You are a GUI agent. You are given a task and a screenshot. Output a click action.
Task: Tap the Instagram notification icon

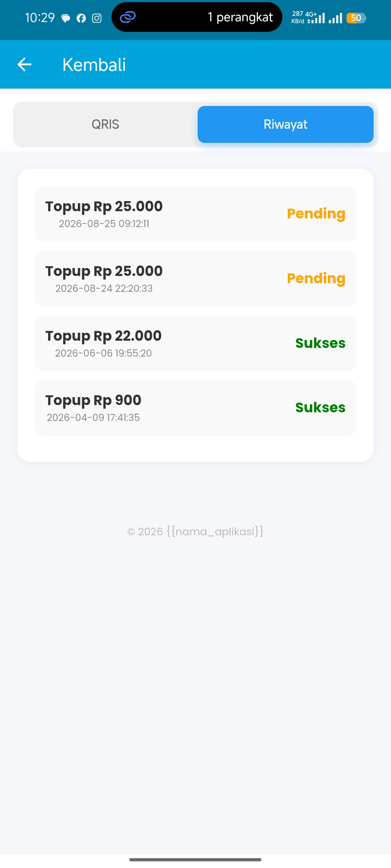[x=97, y=18]
